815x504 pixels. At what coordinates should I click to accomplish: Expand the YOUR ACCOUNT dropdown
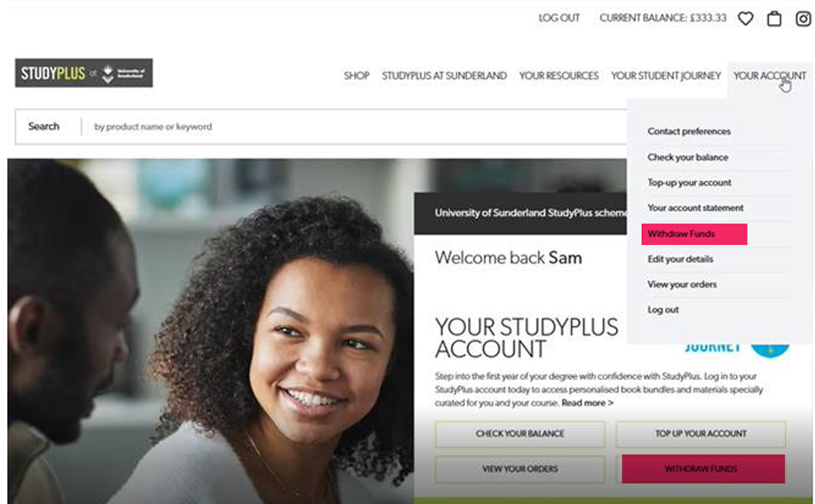click(x=770, y=75)
